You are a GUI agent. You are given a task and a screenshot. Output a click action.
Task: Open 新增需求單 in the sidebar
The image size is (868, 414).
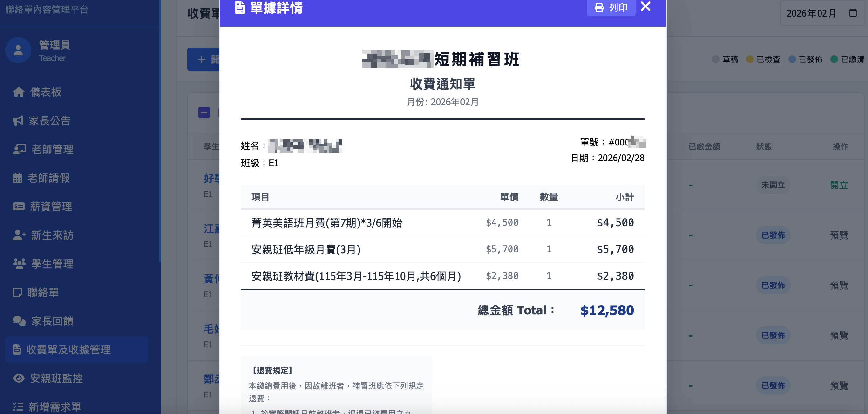[77, 407]
